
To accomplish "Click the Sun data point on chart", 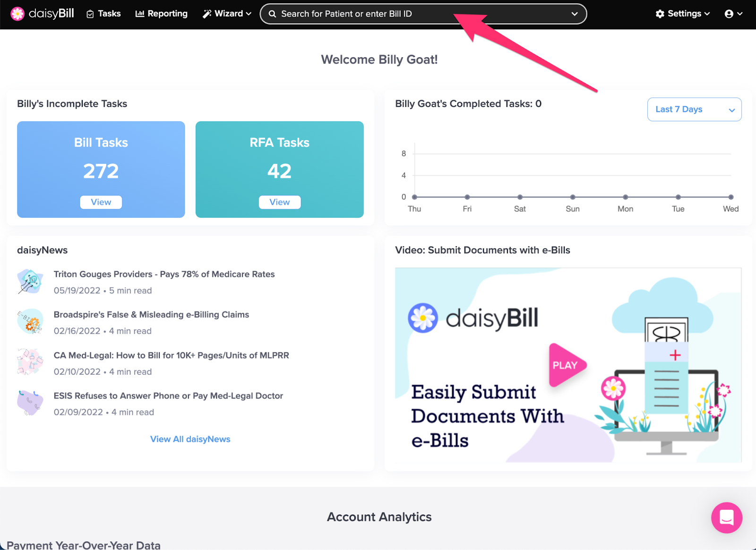I will tap(573, 197).
